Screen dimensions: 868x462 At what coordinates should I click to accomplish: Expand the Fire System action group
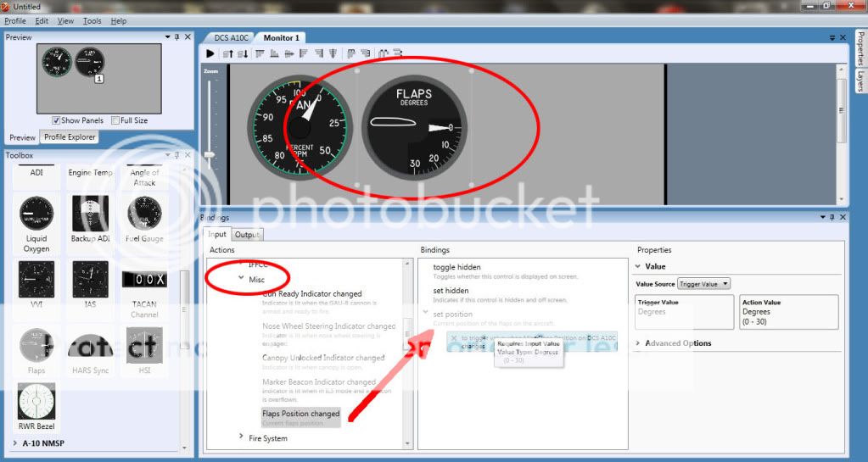click(241, 437)
